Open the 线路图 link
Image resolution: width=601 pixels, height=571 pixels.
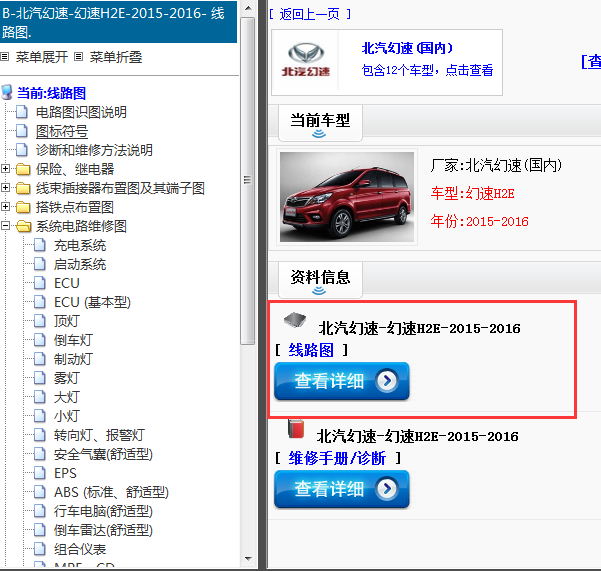(311, 350)
